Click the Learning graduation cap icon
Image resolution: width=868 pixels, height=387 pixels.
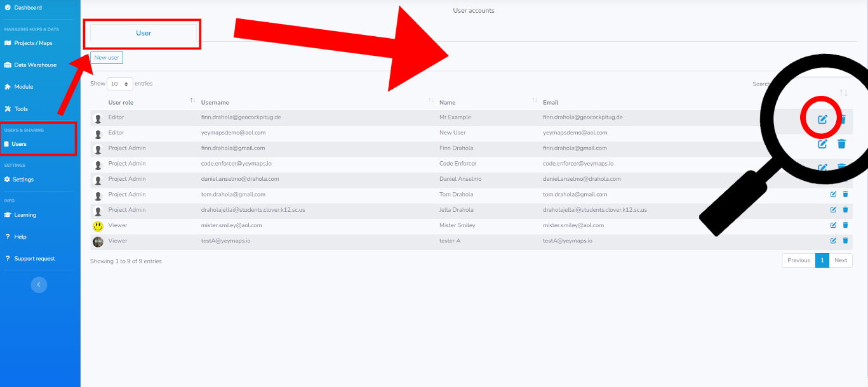[x=8, y=215]
